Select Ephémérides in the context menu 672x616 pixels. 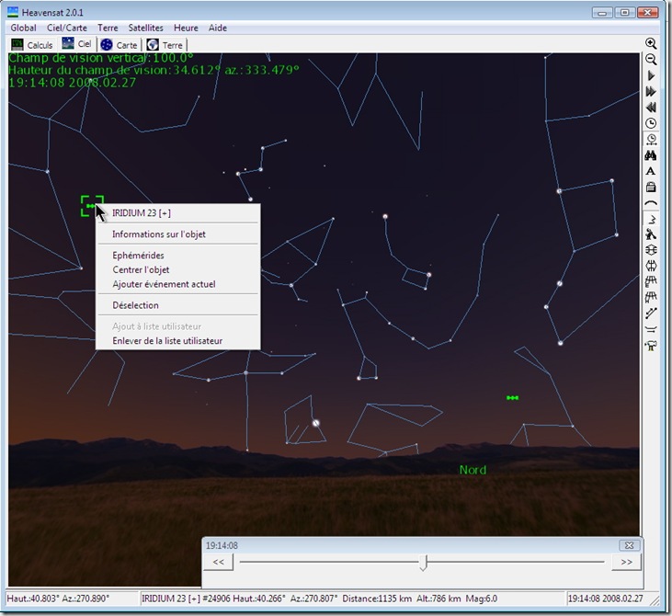tap(177, 256)
